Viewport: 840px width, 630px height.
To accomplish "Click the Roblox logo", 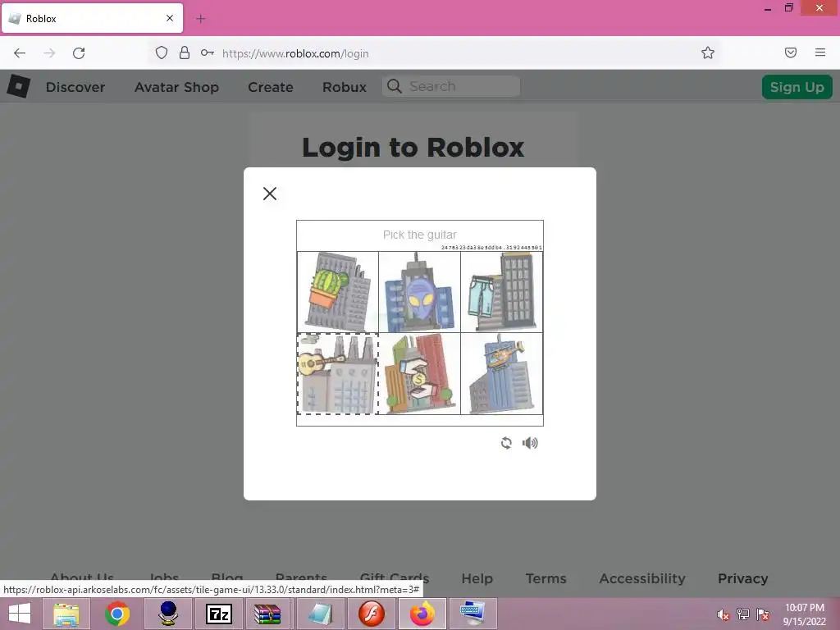I will (19, 86).
